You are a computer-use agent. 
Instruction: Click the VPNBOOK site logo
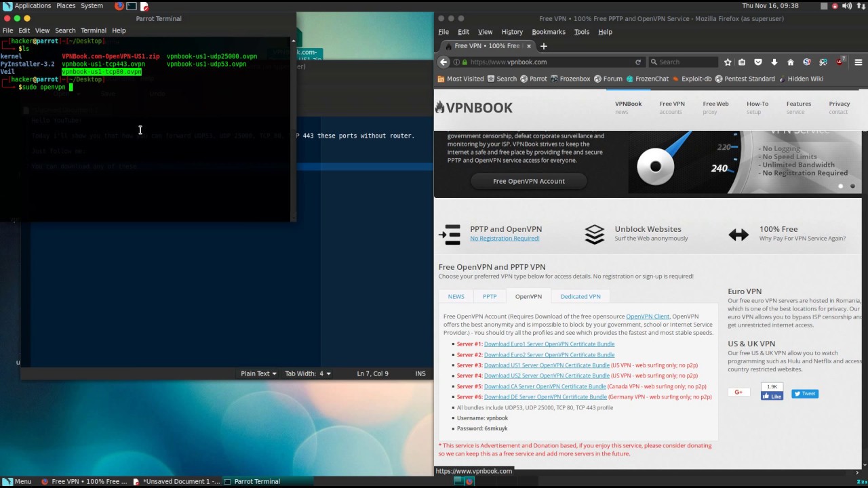click(x=474, y=108)
